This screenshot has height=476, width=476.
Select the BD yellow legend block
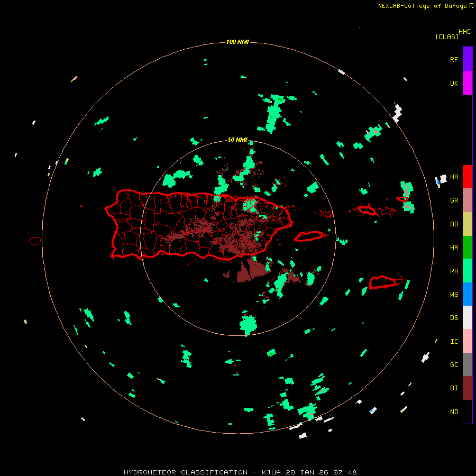(x=467, y=224)
